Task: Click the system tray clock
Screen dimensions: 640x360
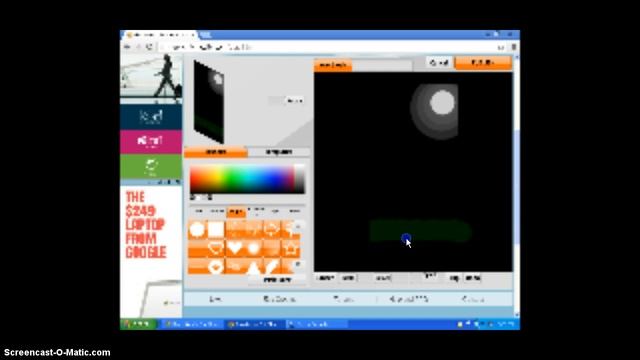Action: pos(506,324)
